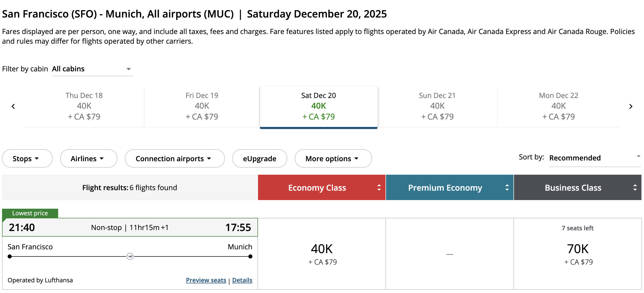This screenshot has height=293, width=644.
Task: Sort Business Class column using arrows icon
Action: (x=635, y=188)
